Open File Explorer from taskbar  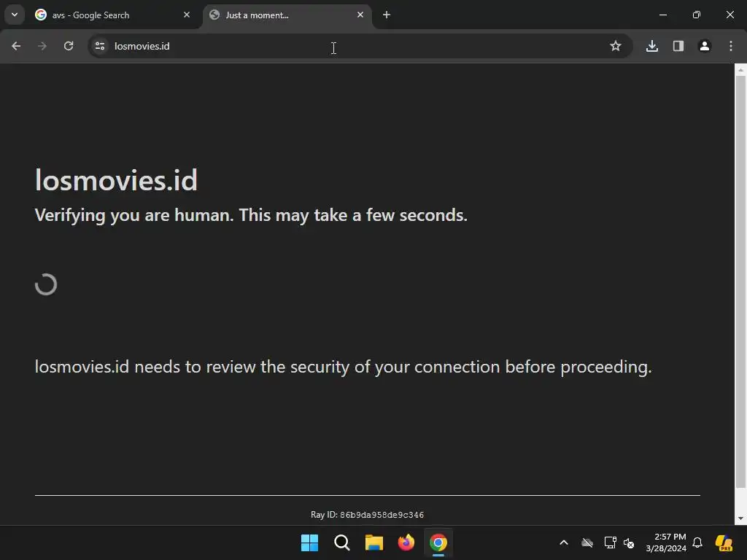(374, 542)
